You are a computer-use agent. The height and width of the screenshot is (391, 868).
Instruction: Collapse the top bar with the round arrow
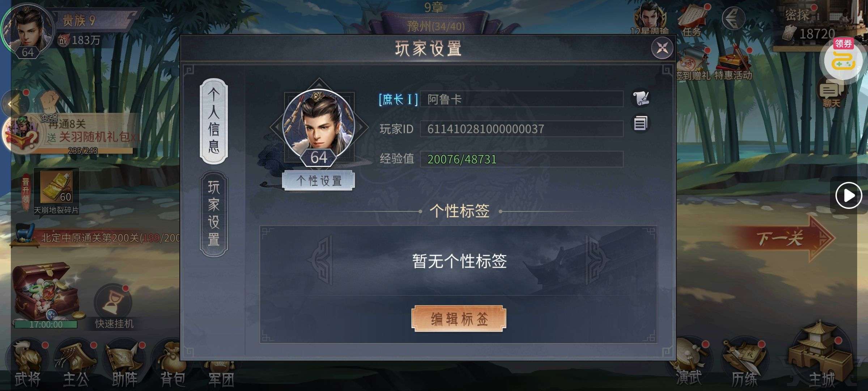[733, 19]
